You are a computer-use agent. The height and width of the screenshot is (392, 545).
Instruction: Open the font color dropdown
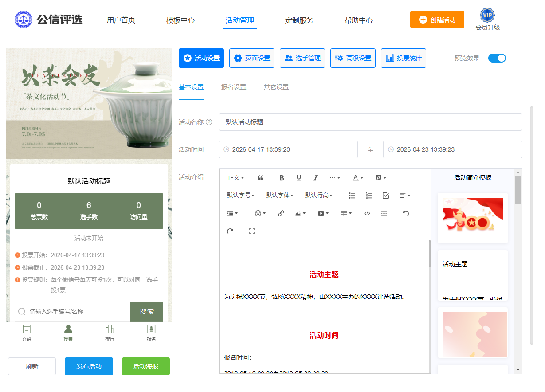tap(358, 178)
